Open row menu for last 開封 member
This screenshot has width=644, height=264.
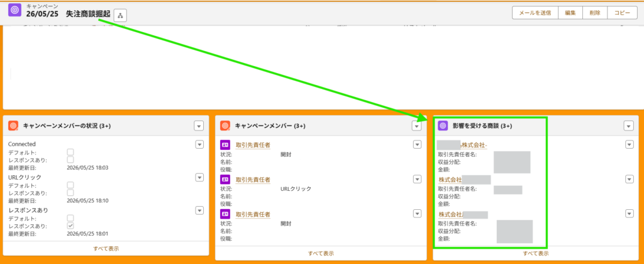[x=418, y=214]
